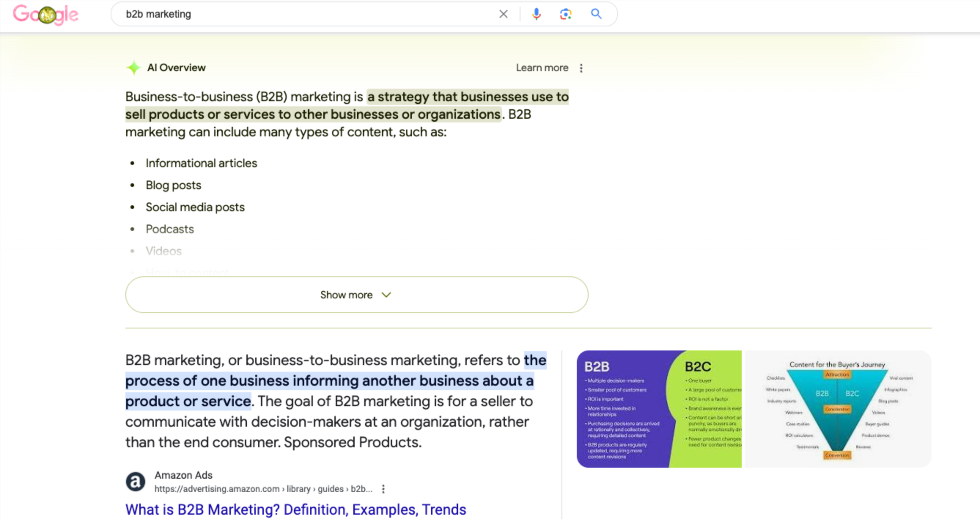980x522 pixels.
Task: Click the Google logo
Action: (46, 14)
